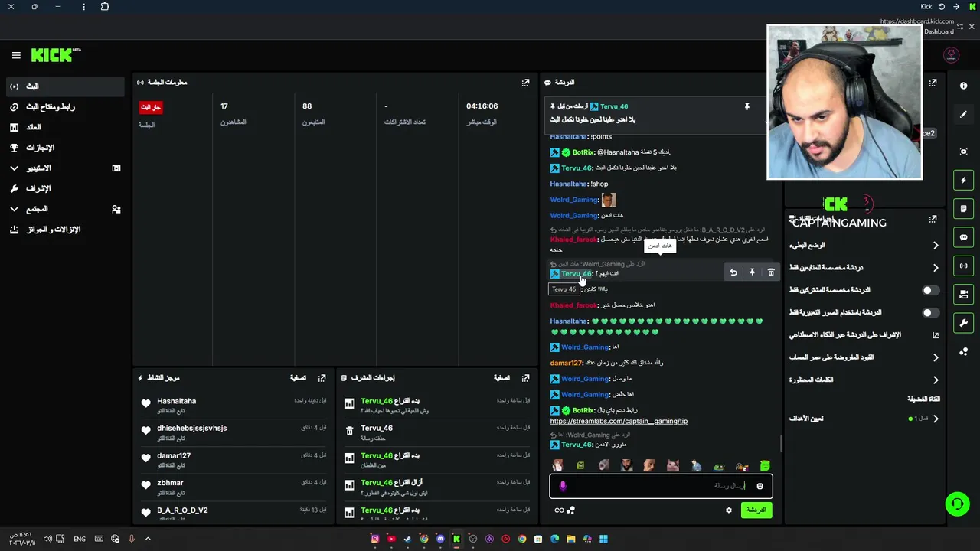The height and width of the screenshot is (551, 980).
Task: Toggle the broadcast signal panel icon
Action: coord(964,266)
